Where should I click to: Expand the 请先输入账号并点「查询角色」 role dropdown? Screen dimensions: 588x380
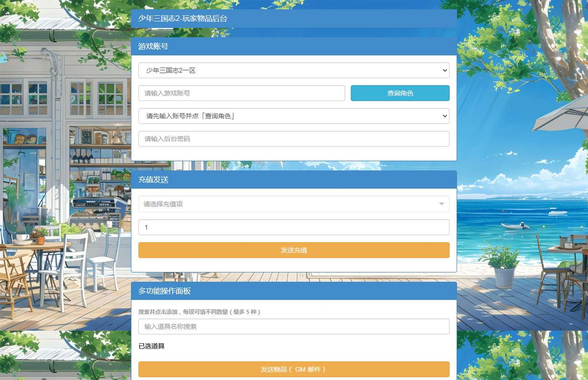coord(293,116)
